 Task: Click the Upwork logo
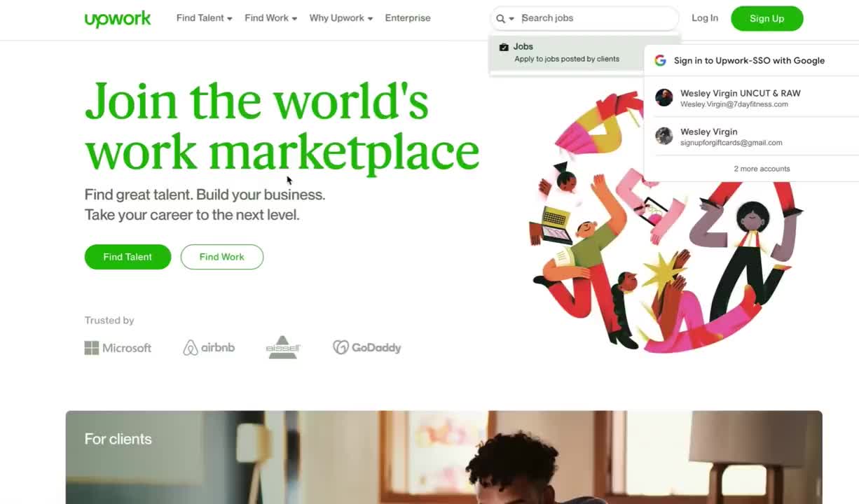coord(118,19)
